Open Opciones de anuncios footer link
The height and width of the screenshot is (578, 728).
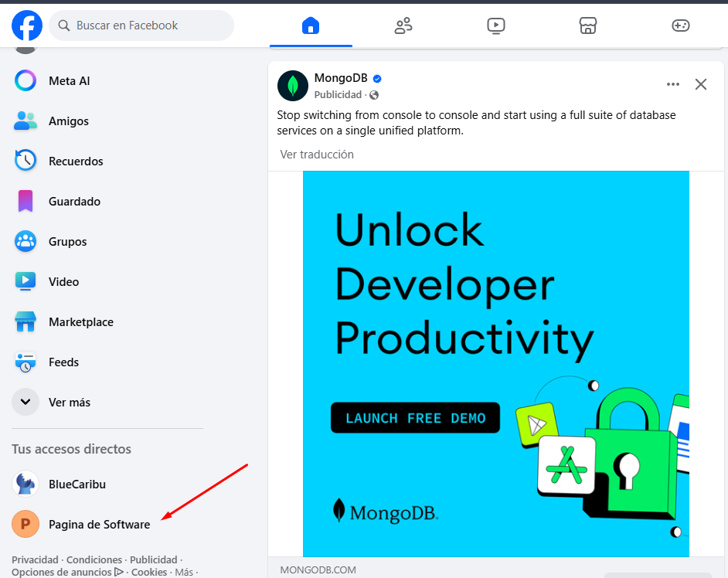(x=68, y=572)
